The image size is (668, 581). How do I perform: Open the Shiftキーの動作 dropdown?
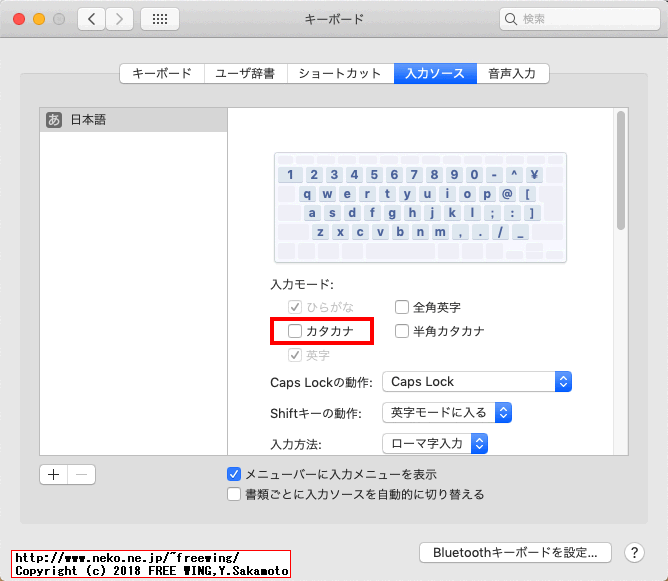tap(447, 413)
